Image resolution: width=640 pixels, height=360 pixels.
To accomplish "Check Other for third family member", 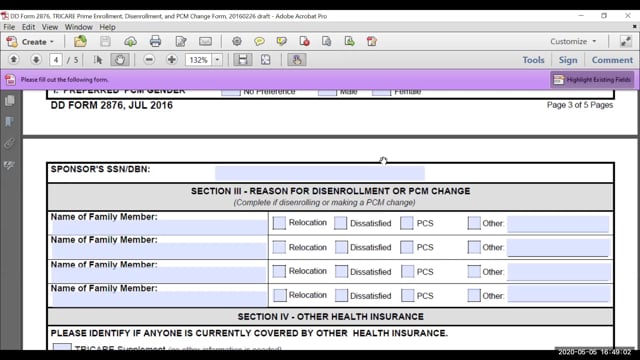I will tap(474, 271).
